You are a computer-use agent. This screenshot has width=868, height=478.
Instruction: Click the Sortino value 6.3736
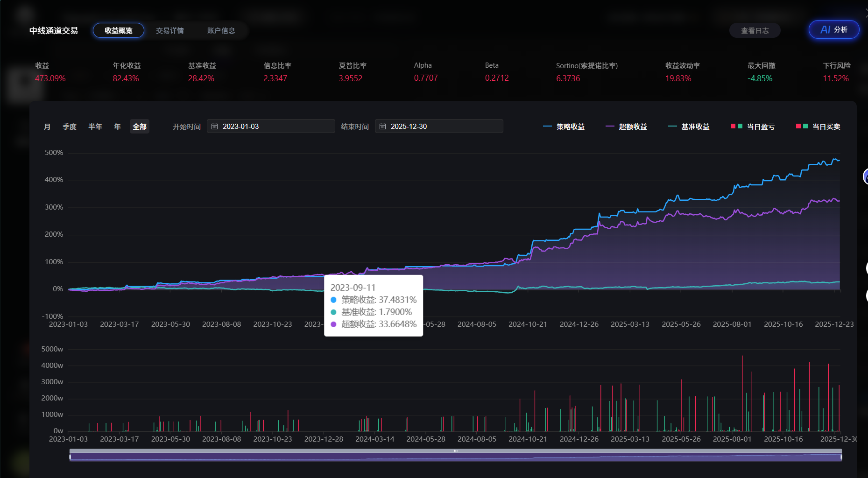coord(568,78)
